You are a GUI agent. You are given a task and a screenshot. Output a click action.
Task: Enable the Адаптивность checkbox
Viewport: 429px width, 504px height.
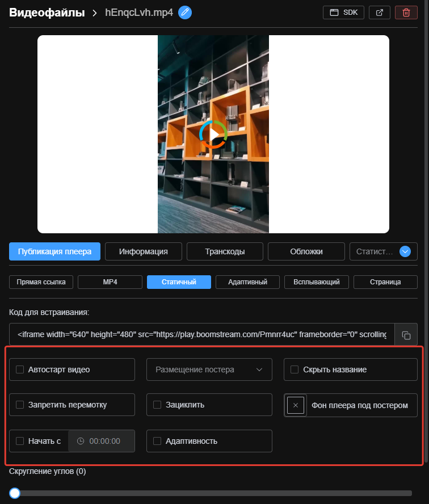pyautogui.click(x=157, y=441)
